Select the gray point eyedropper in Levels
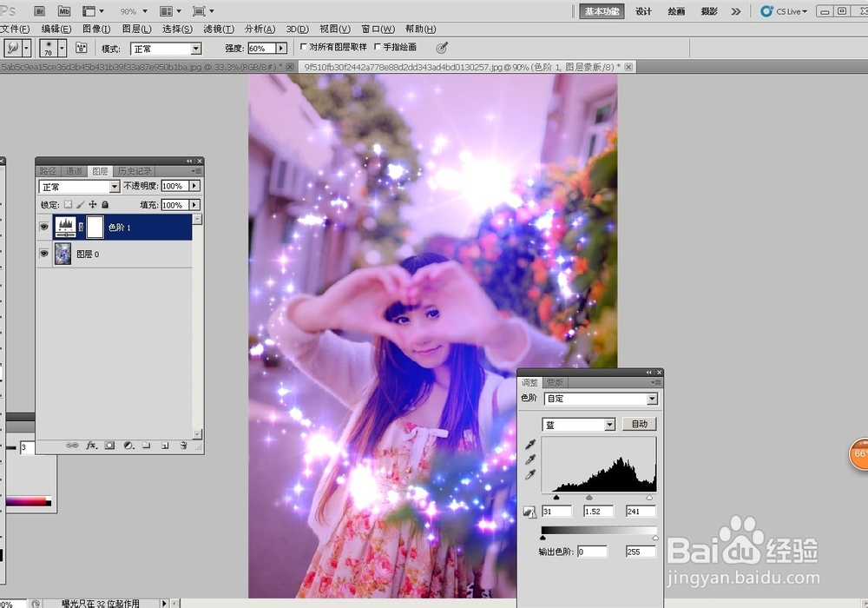 (530, 459)
